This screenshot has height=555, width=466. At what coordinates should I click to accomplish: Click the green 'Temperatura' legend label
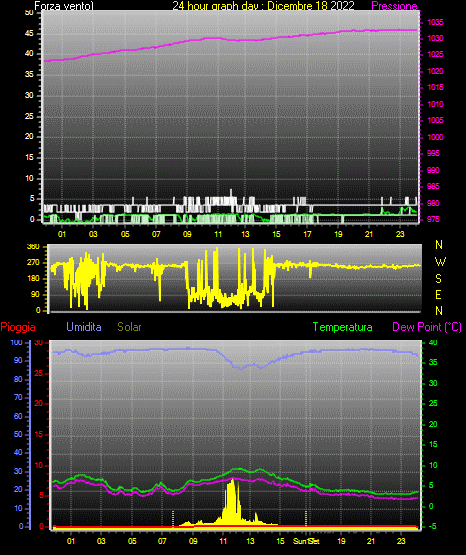tap(343, 327)
